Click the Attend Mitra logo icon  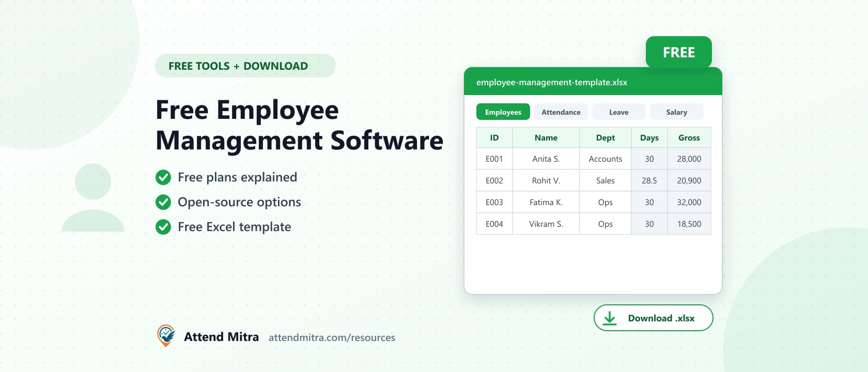[166, 336]
